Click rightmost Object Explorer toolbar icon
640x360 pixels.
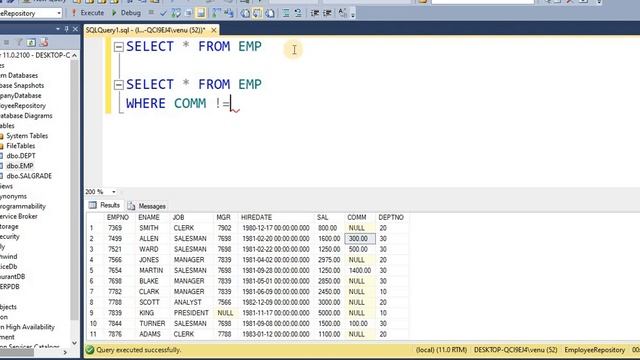44,42
